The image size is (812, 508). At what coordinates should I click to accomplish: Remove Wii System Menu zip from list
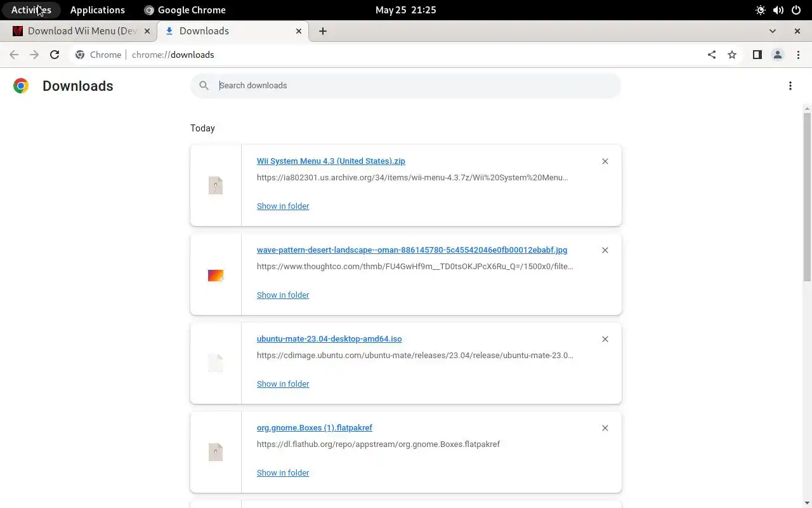[x=605, y=161]
